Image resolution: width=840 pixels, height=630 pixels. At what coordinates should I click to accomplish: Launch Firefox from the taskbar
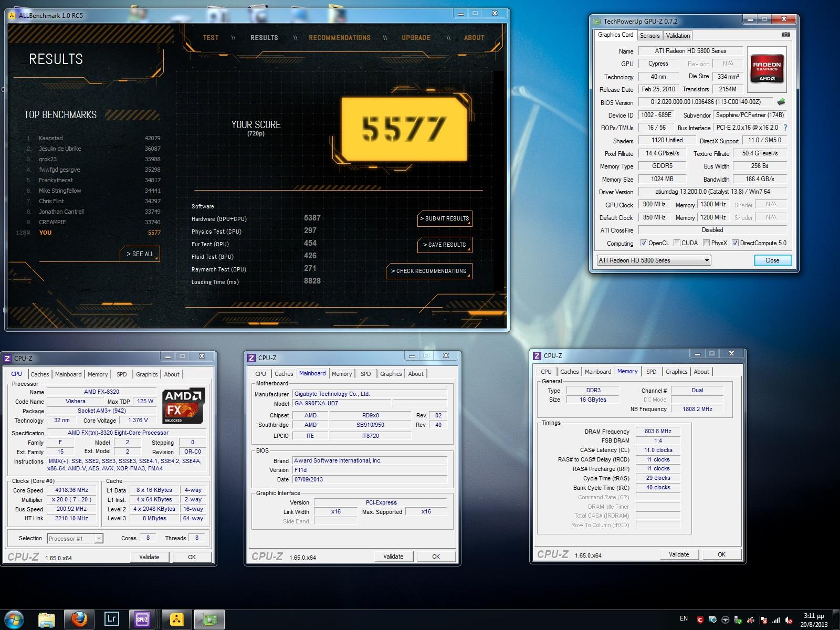(79, 619)
